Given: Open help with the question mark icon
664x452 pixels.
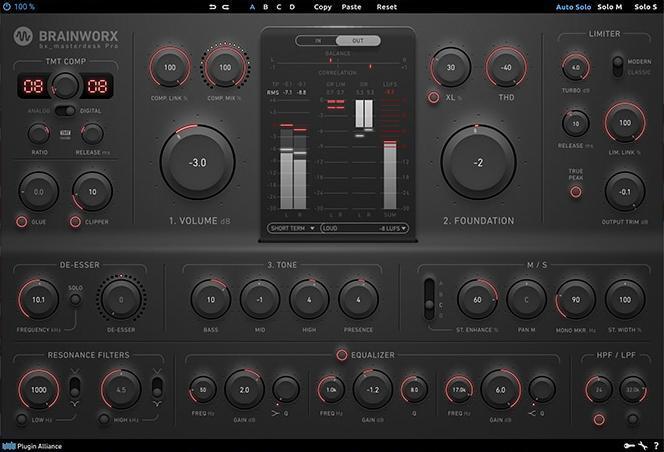Looking at the screenshot, I should coord(657,445).
